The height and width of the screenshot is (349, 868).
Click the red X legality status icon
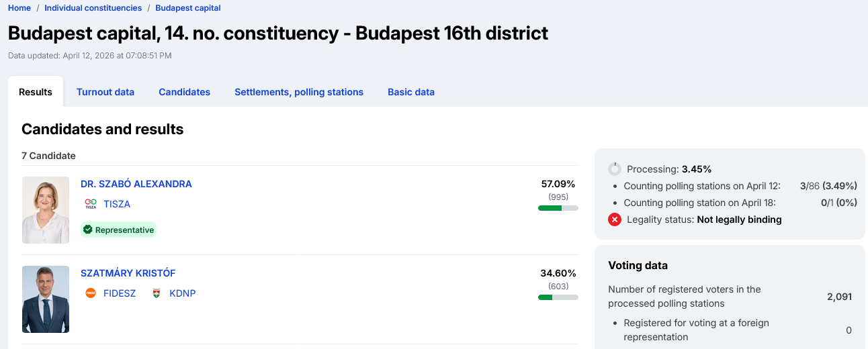point(615,219)
